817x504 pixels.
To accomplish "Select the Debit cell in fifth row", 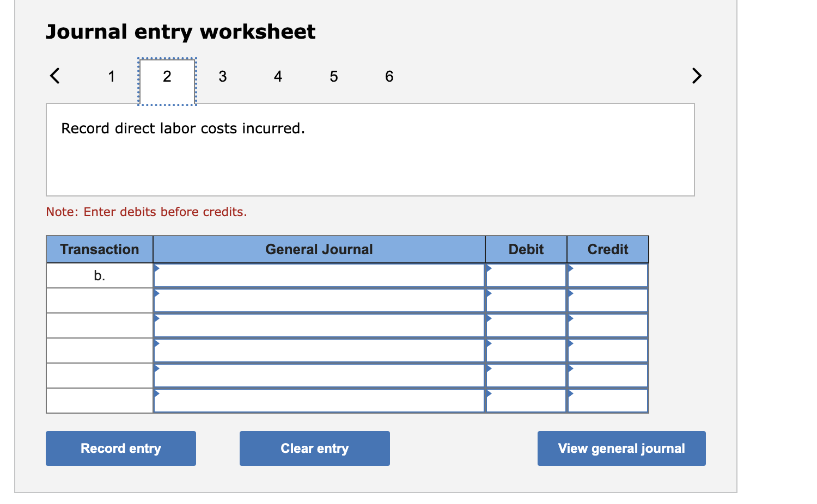I will point(526,376).
